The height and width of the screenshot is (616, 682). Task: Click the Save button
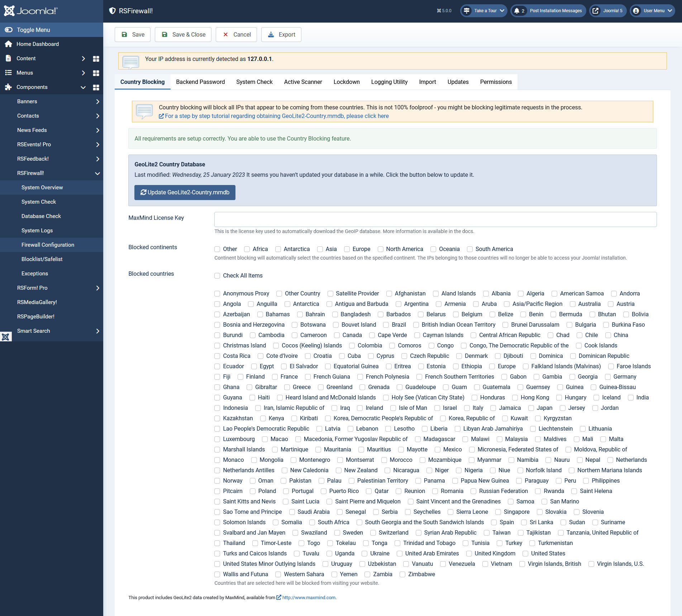click(133, 34)
